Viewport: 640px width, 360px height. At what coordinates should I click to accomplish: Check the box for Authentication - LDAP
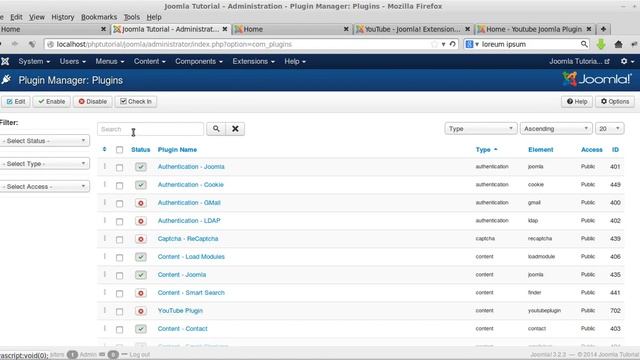(x=119, y=221)
